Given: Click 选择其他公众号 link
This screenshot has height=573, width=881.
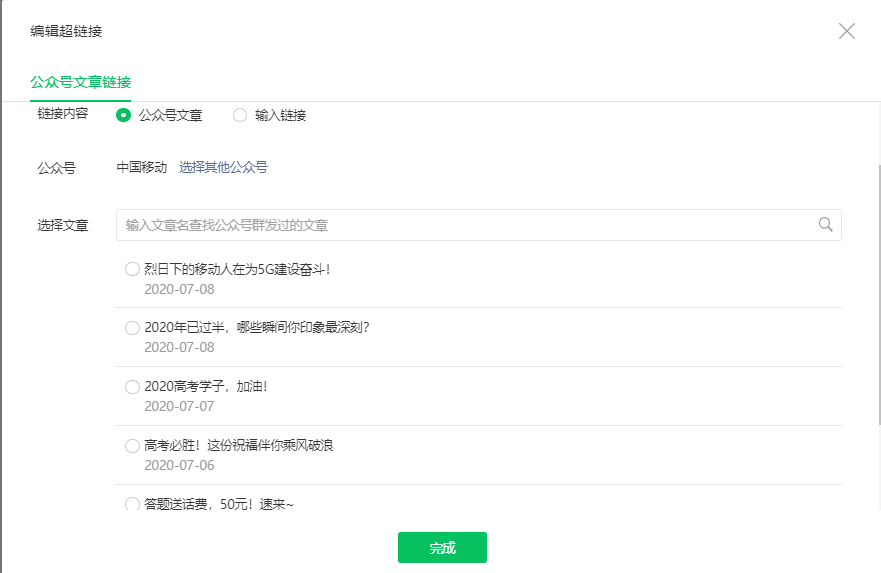Looking at the screenshot, I should pos(223,167).
